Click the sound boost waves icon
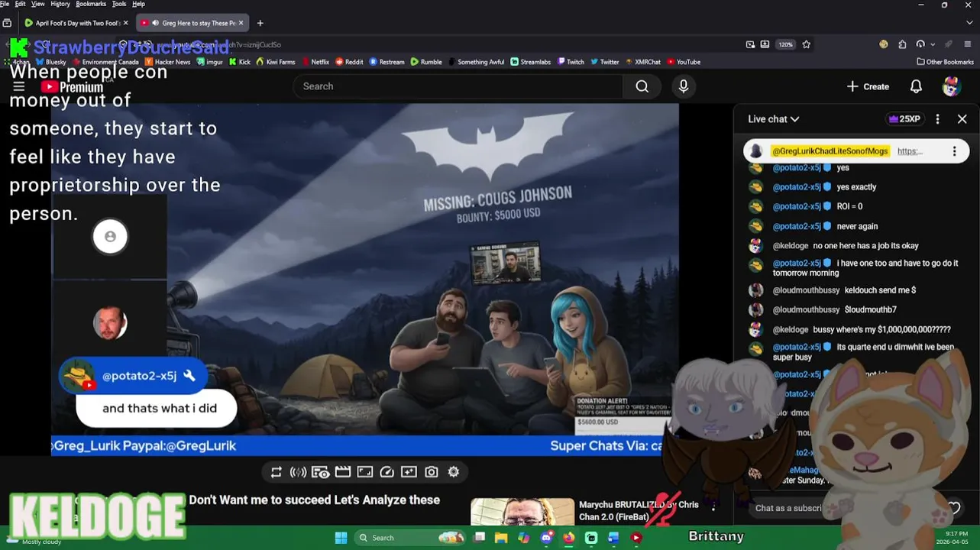The image size is (980, 550). pos(299,472)
